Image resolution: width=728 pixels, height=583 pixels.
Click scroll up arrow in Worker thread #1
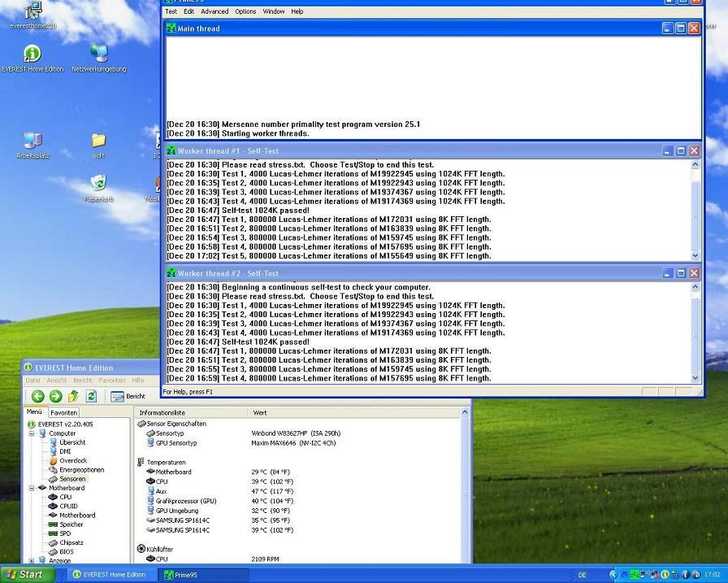point(695,164)
